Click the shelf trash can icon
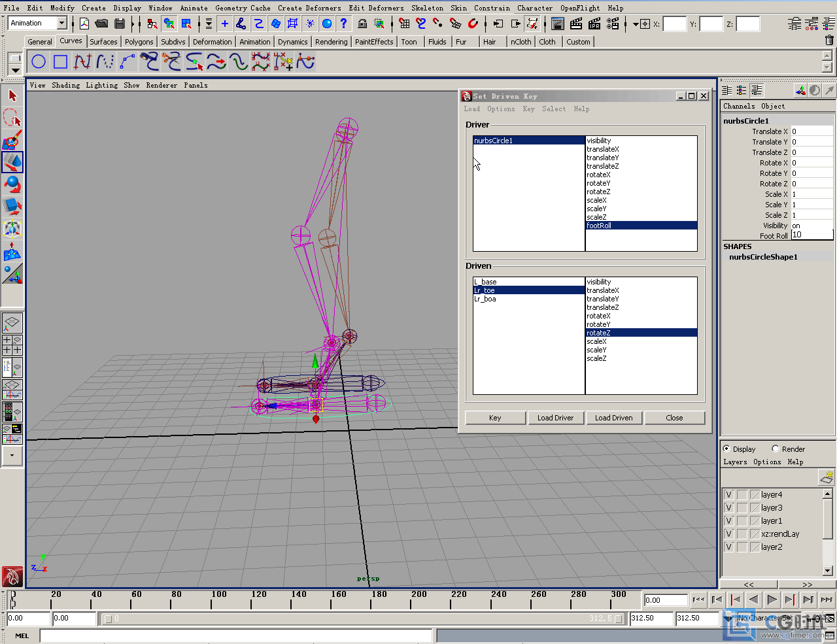Image resolution: width=837 pixels, height=644 pixels. [x=829, y=41]
